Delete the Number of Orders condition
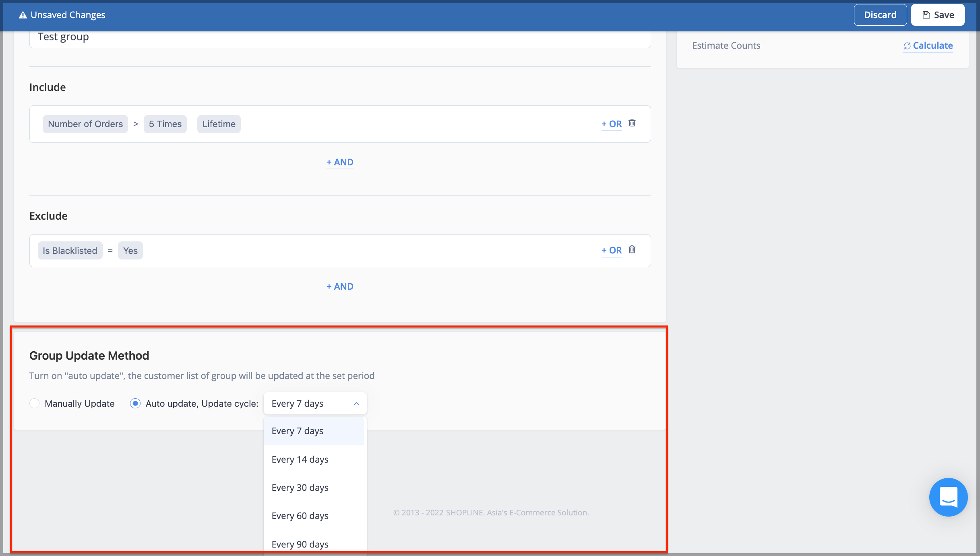Image resolution: width=980 pixels, height=556 pixels. click(x=632, y=123)
